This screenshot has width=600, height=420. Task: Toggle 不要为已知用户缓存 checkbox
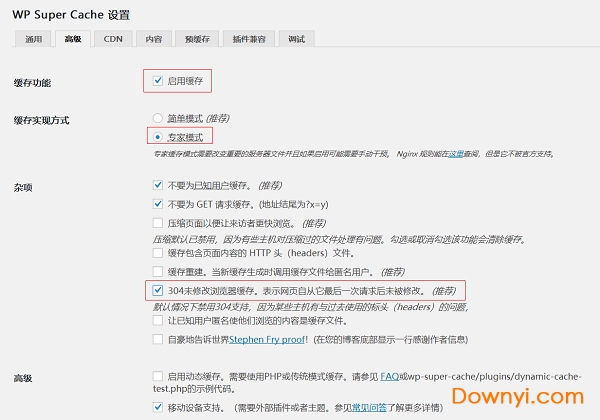pos(158,186)
